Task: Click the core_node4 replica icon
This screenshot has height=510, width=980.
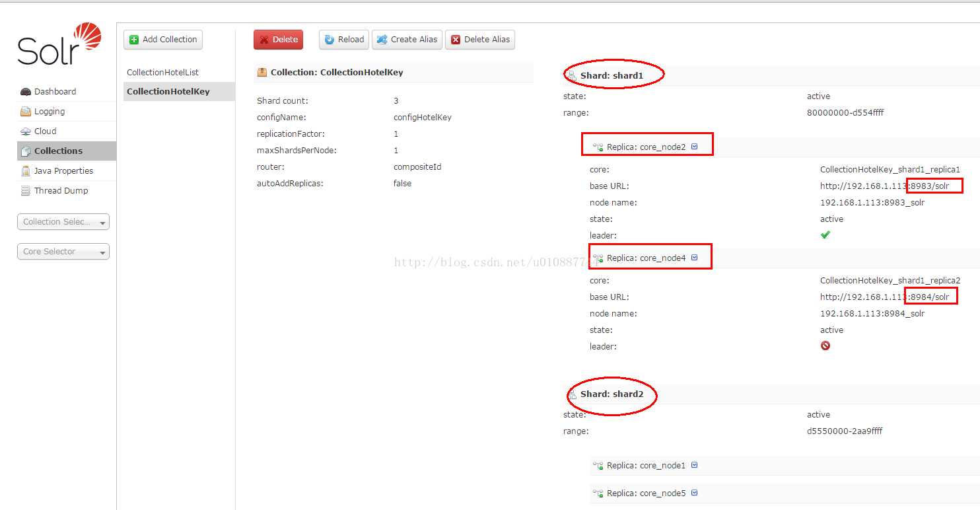Action: [598, 258]
